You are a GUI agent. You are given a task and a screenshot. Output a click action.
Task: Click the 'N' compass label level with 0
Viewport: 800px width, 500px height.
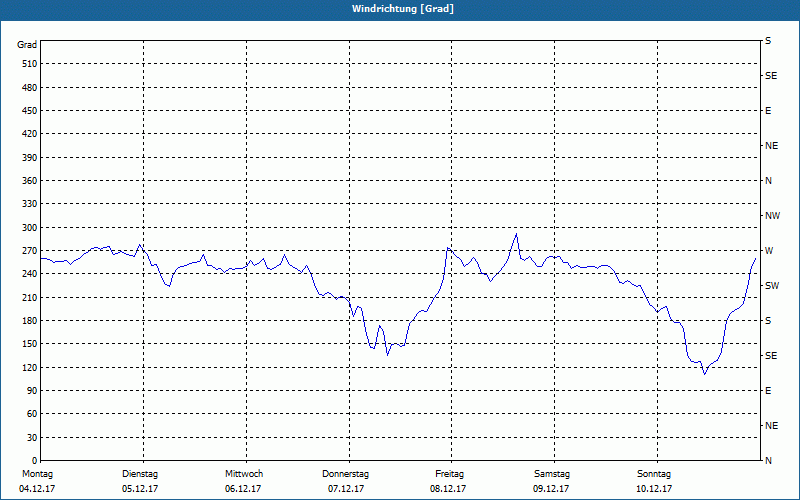768,461
